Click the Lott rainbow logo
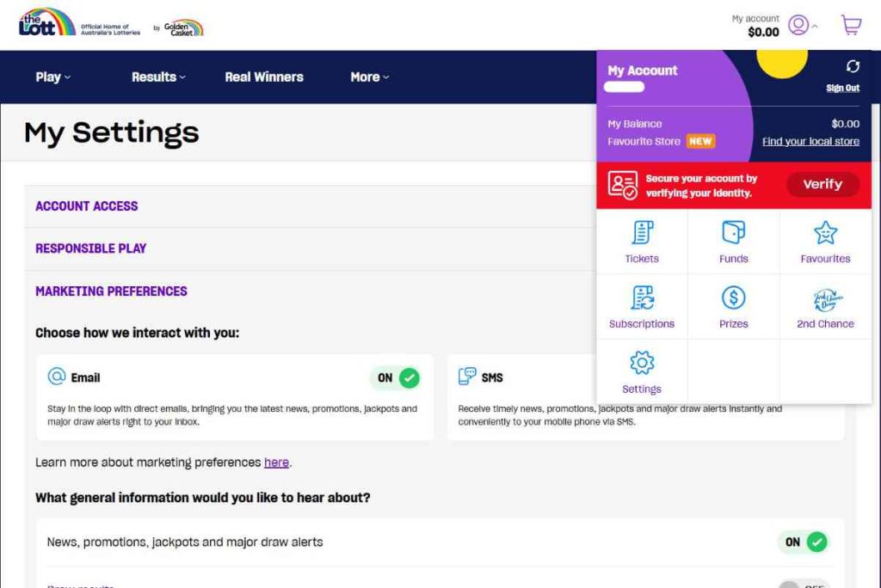This screenshot has width=881, height=588. [47, 21]
